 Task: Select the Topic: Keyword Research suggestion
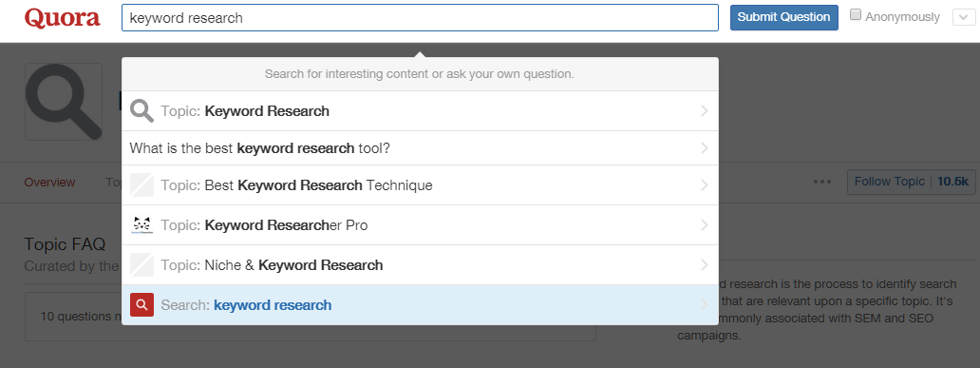[x=420, y=111]
